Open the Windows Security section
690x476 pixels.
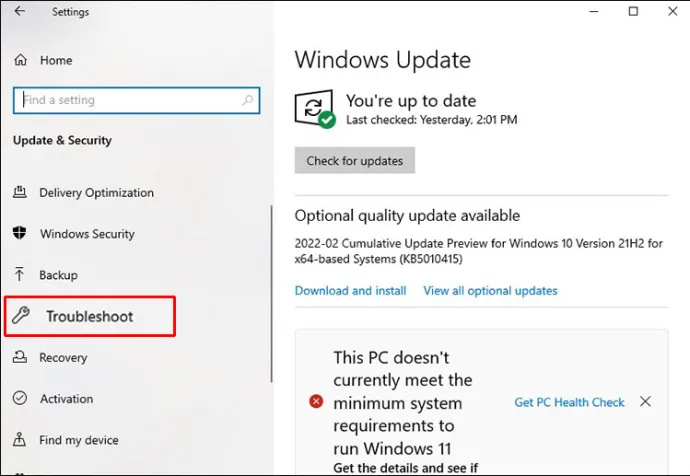87,234
